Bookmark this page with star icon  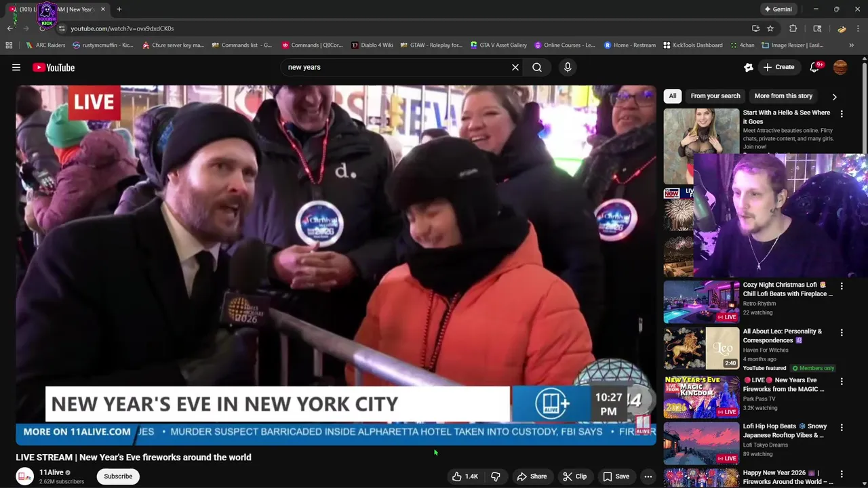tap(770, 28)
